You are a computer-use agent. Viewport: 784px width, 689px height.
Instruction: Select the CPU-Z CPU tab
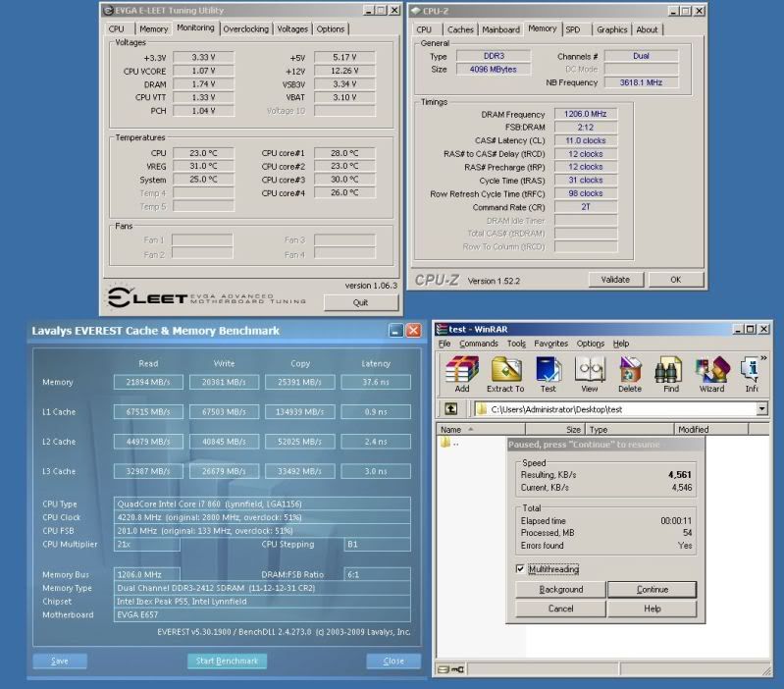tap(424, 30)
